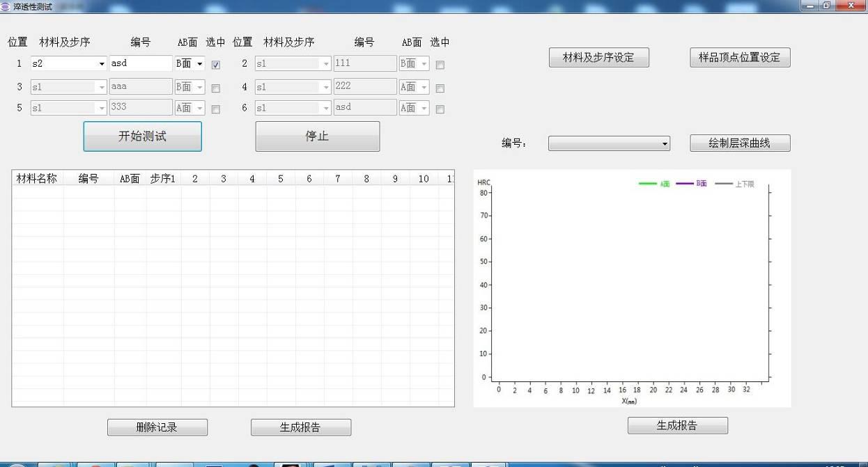Uncheck the 选中 checkbox for position 1

[216, 65]
